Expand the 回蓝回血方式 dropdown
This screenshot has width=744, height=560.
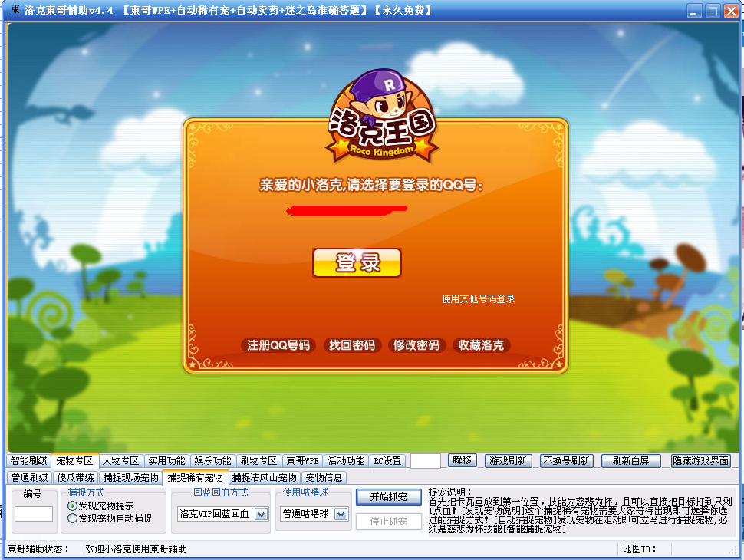point(261,514)
